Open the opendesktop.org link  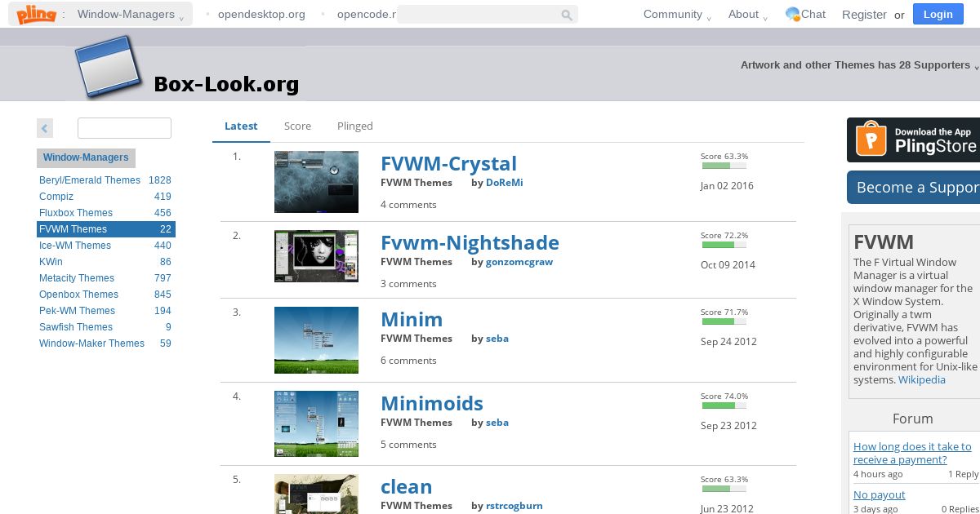pyautogui.click(x=261, y=14)
